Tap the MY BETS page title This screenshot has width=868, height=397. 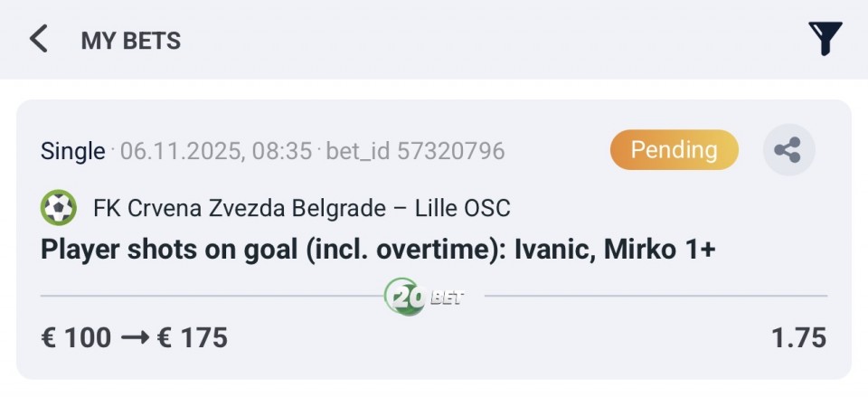[131, 41]
